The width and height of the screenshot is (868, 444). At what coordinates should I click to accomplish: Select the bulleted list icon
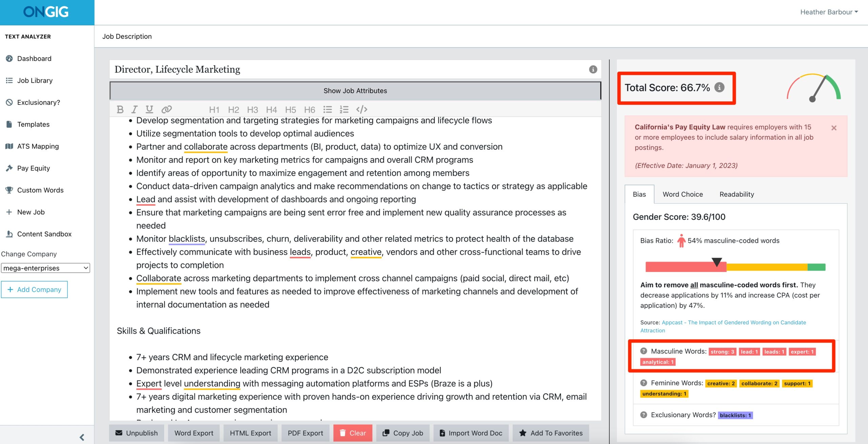coord(328,109)
